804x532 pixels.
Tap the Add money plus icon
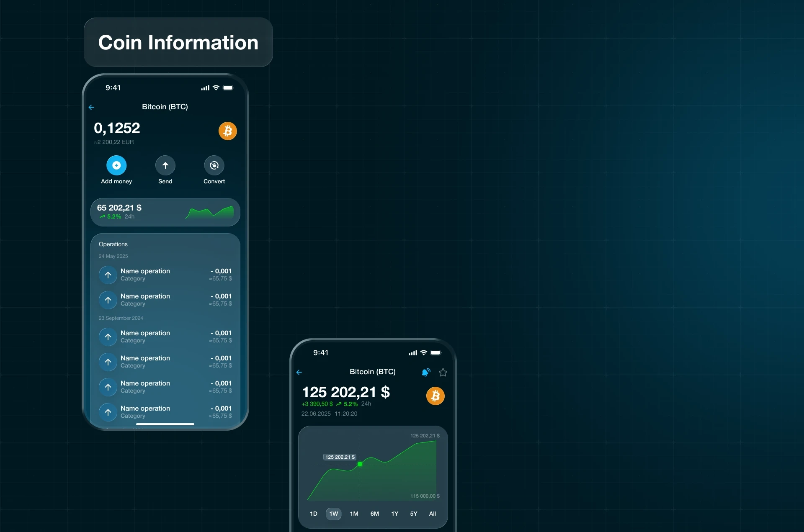point(116,165)
